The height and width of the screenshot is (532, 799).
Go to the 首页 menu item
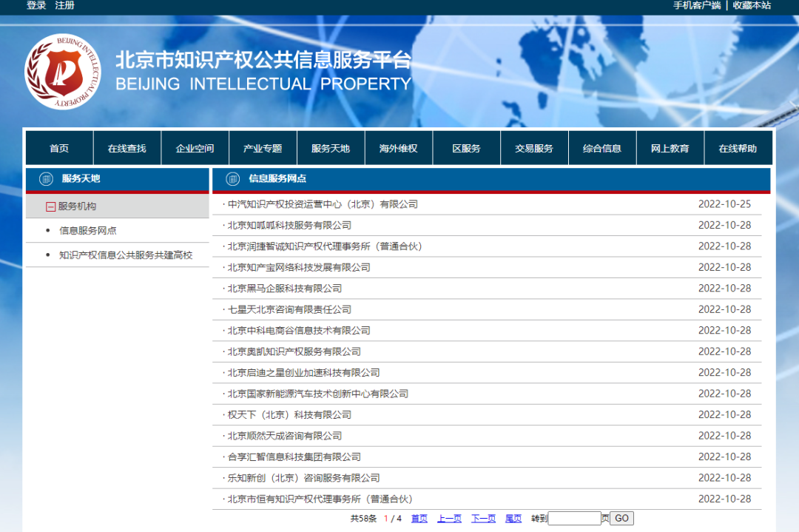tap(59, 148)
